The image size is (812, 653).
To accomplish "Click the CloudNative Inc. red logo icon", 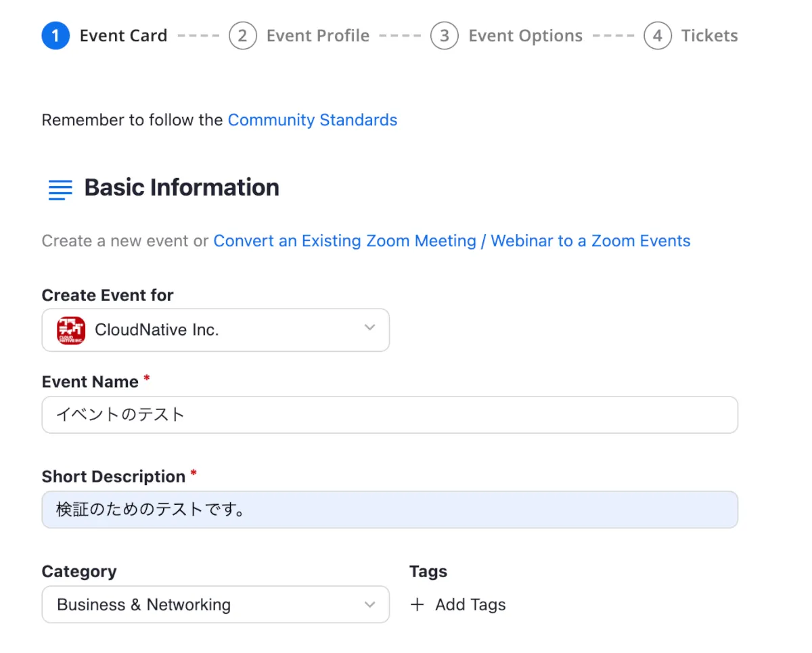I will [71, 330].
